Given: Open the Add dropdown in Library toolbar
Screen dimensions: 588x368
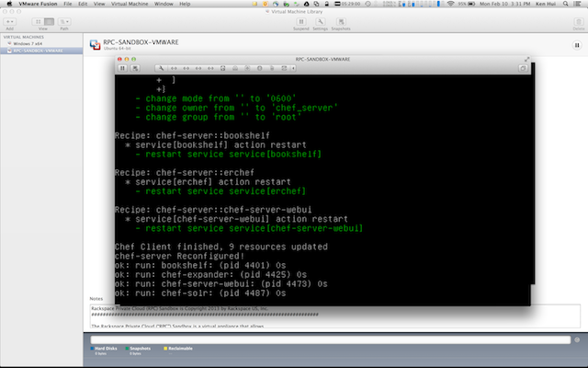Looking at the screenshot, I should tap(9, 22).
